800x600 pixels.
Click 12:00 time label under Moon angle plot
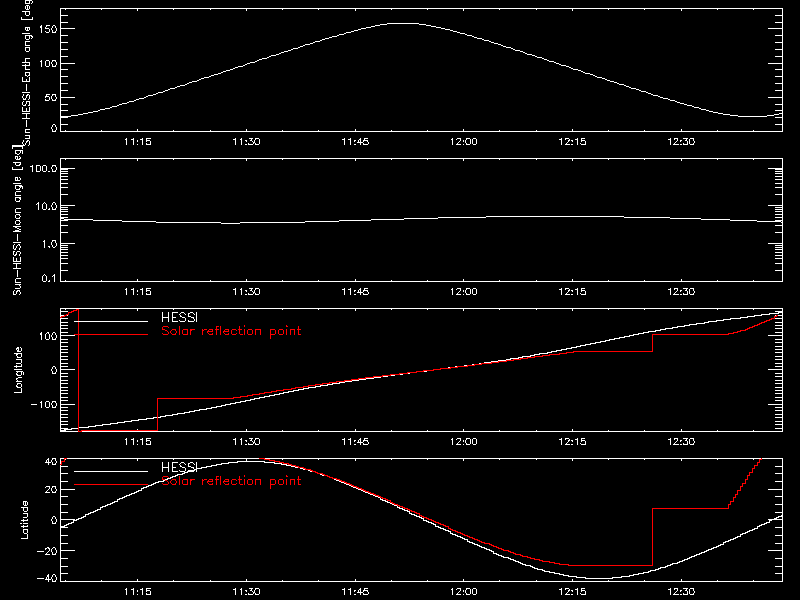point(464,292)
